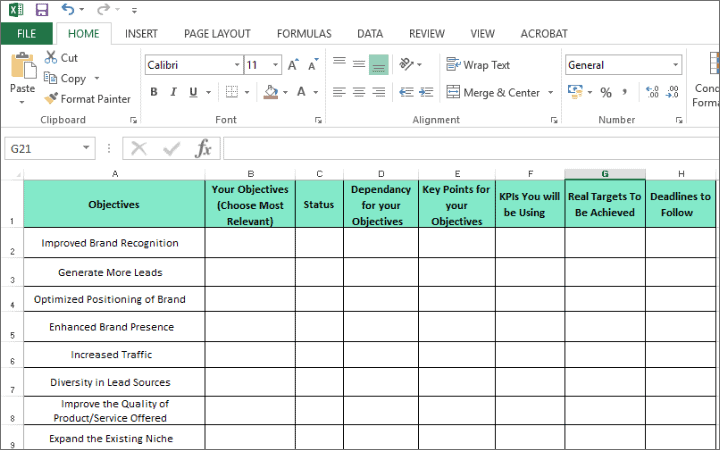Toggle Bold formatting

click(154, 92)
